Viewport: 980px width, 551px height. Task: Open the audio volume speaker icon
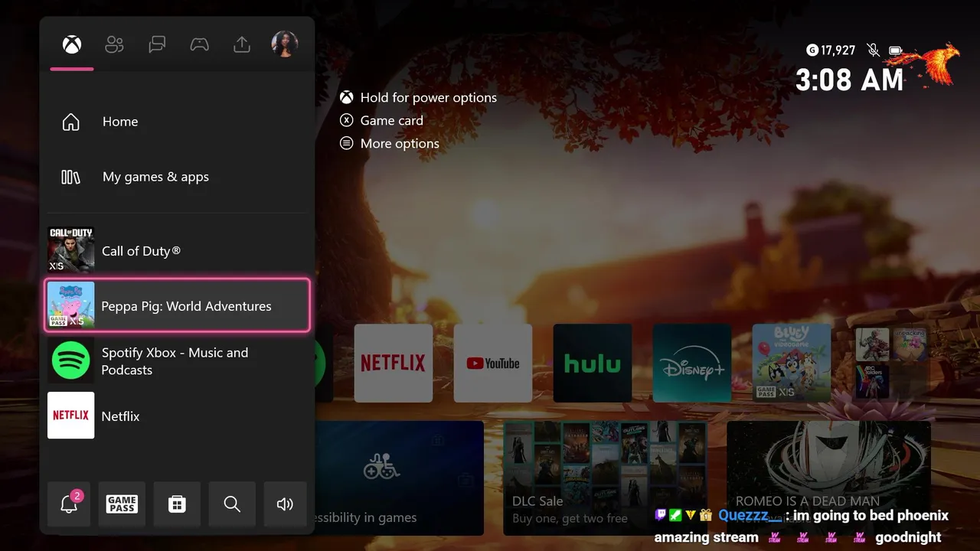(x=285, y=504)
